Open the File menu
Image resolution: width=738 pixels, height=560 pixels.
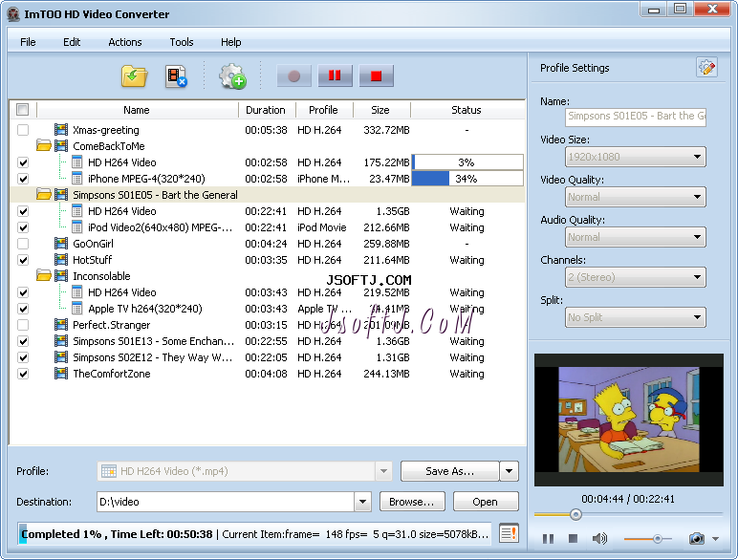[28, 42]
